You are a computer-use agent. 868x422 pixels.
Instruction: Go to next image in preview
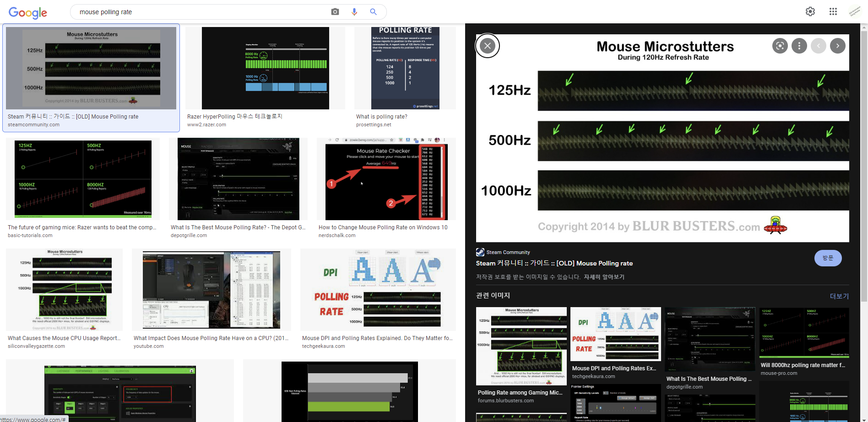(838, 46)
